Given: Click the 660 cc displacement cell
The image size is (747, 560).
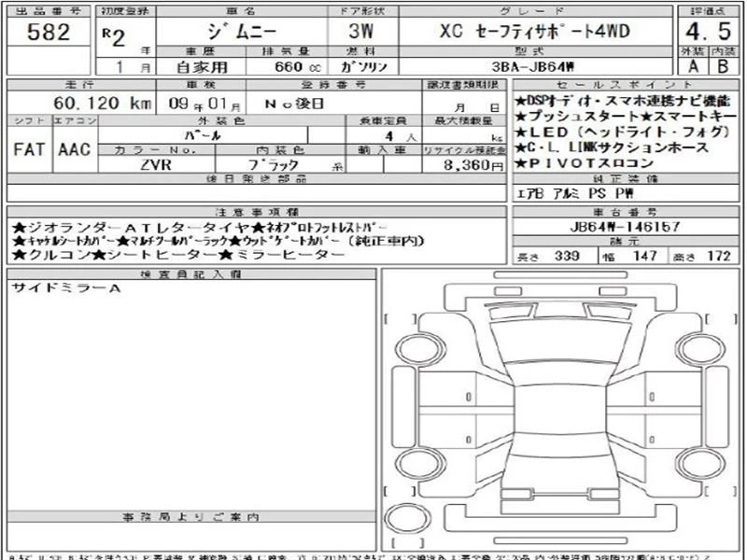Looking at the screenshot, I should [x=287, y=66].
